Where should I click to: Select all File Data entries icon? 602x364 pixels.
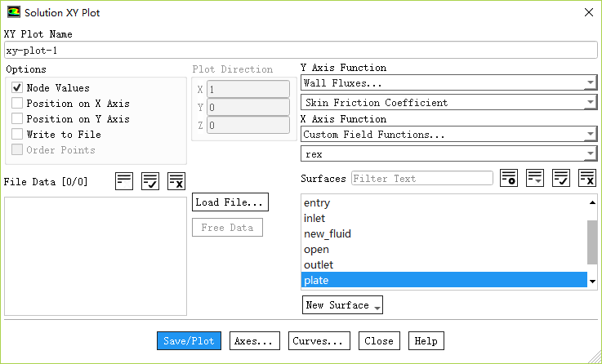pos(150,181)
